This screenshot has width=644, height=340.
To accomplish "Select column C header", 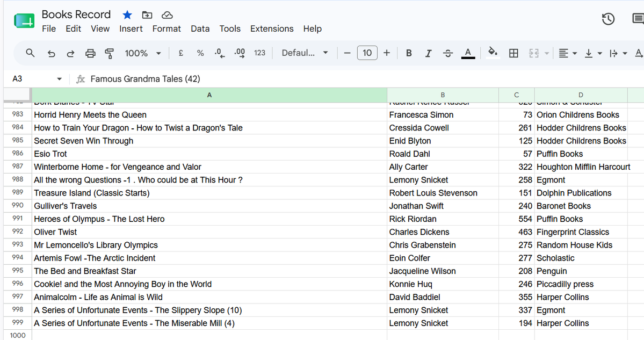I will (x=517, y=95).
